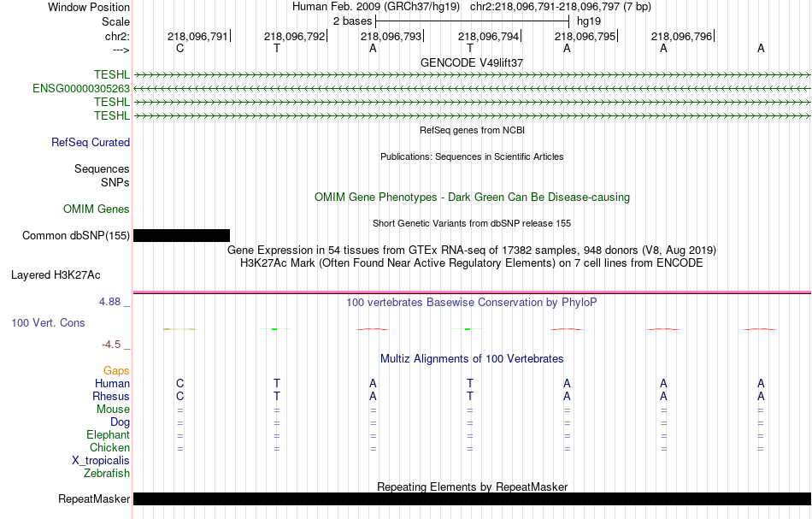Click the Multiz Alignments of 100 Vertebrates title
Image resolution: width=812 pixels, height=519 pixels.
tap(472, 358)
